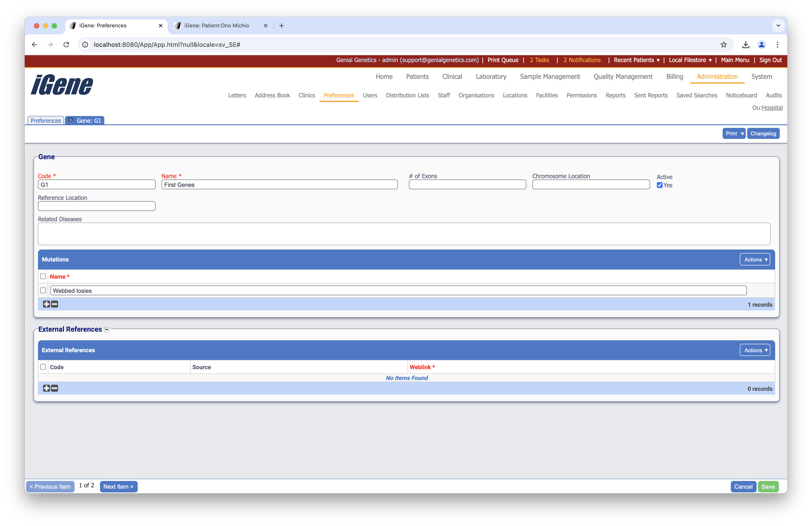Click the remove row icon under Mutations
Screen dimensions: 812x526
pyautogui.click(x=55, y=304)
